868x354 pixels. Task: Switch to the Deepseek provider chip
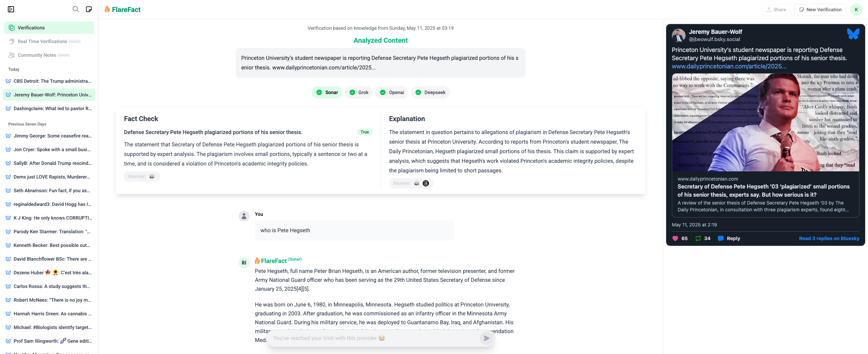point(430,92)
